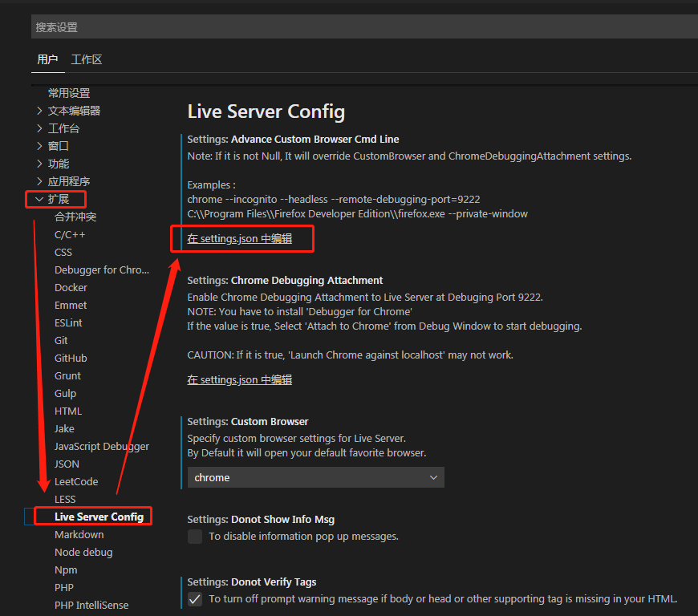The width and height of the screenshot is (698, 616).
Task: Select 常用设置 at the top of sidebar
Action: [x=68, y=92]
